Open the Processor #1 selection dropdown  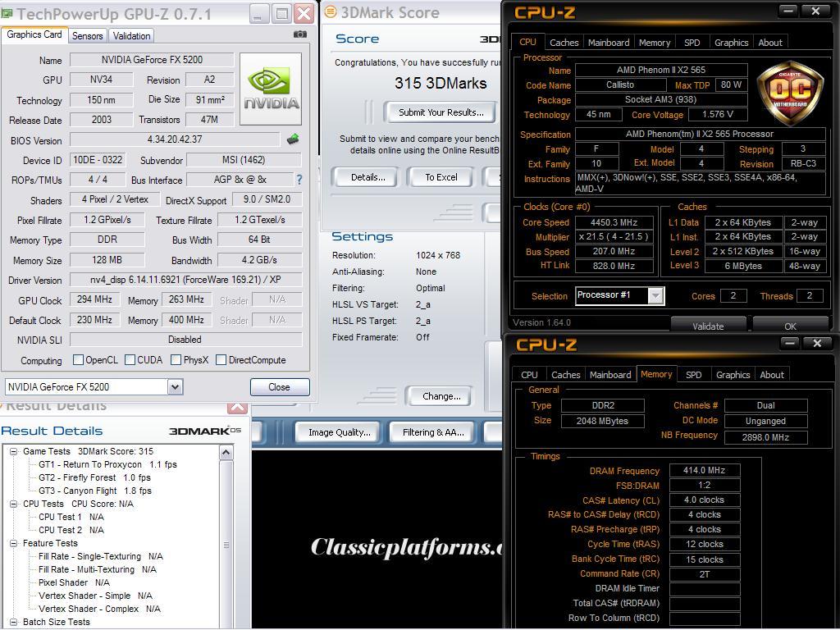(x=655, y=295)
